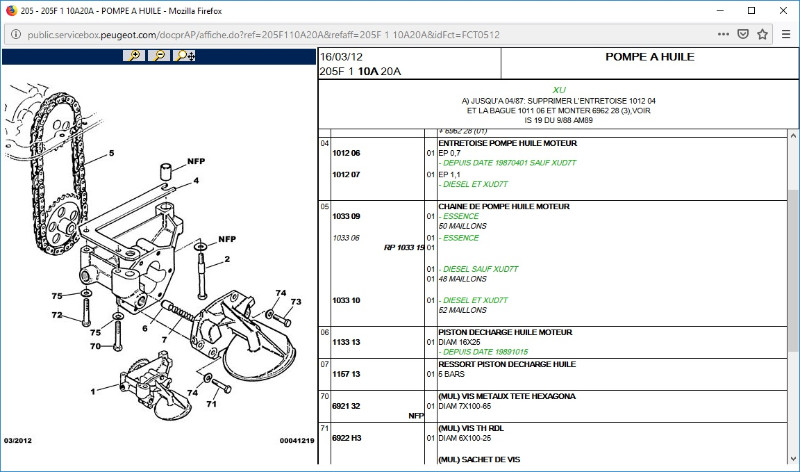Bookmark this page with the star icon

click(762, 34)
